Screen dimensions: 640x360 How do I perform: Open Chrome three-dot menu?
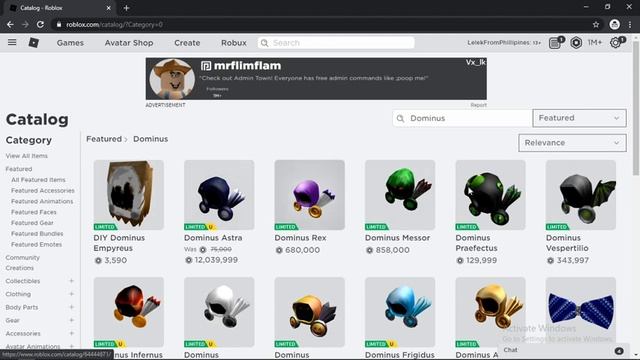pos(630,24)
